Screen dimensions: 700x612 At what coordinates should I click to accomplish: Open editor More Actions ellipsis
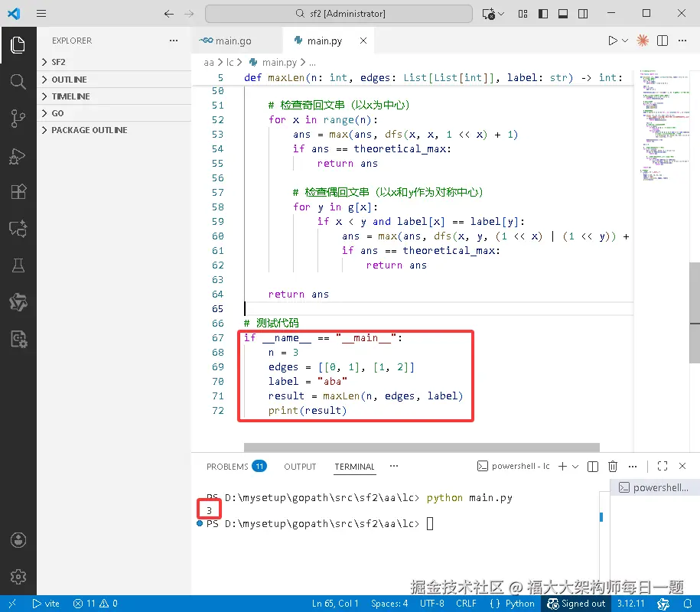(682, 41)
